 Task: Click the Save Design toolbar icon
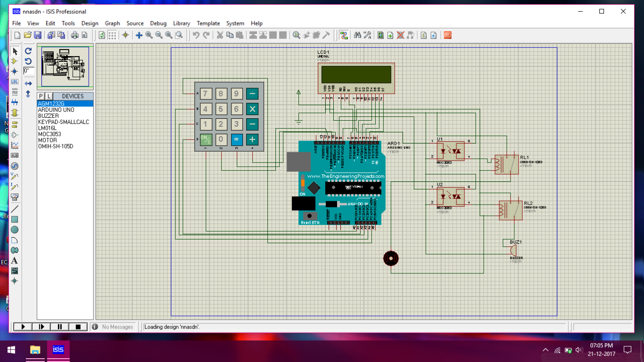(x=38, y=35)
